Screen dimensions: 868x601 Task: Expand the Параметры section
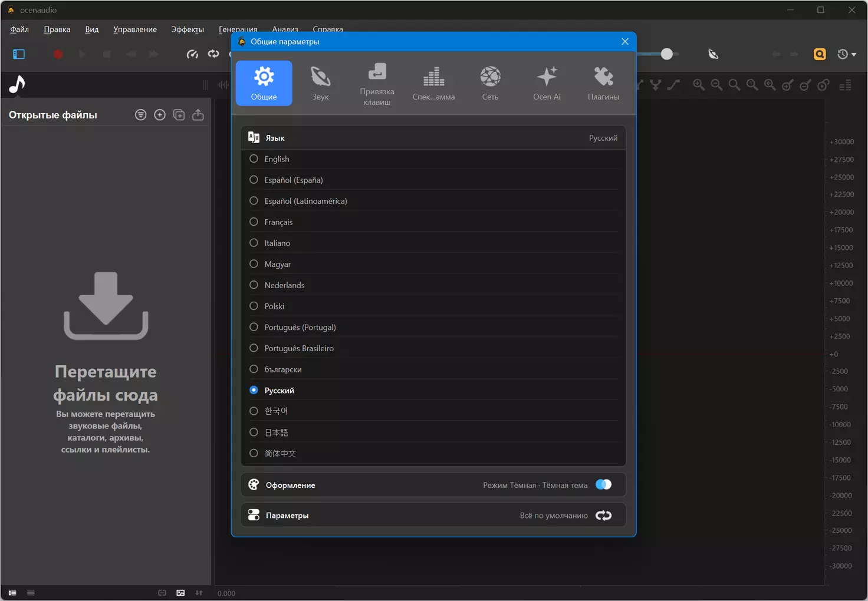[x=433, y=515]
